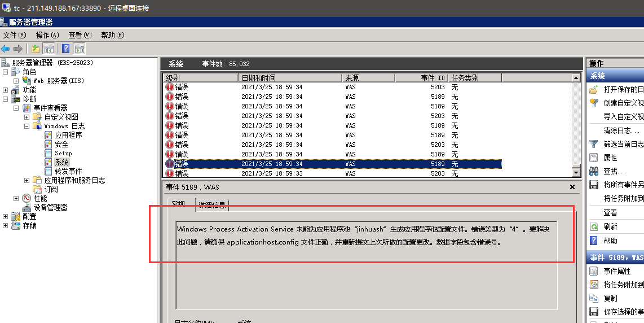Open log 属性 action in the 系统 section

coord(610,158)
